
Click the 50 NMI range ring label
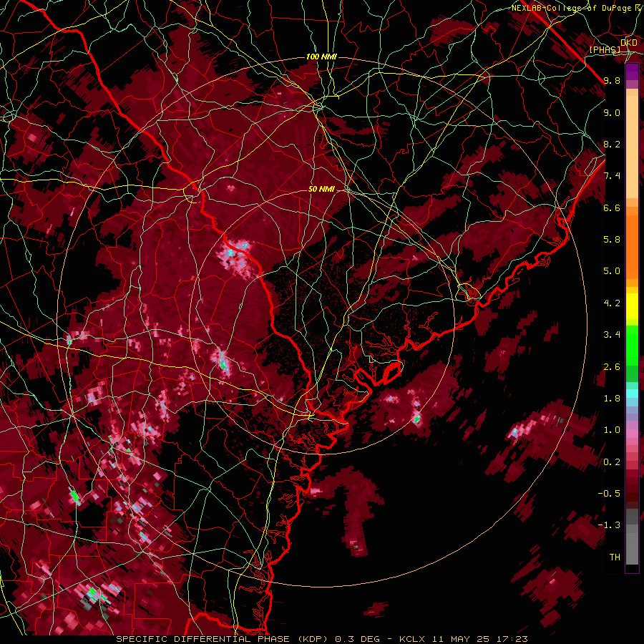(x=321, y=189)
